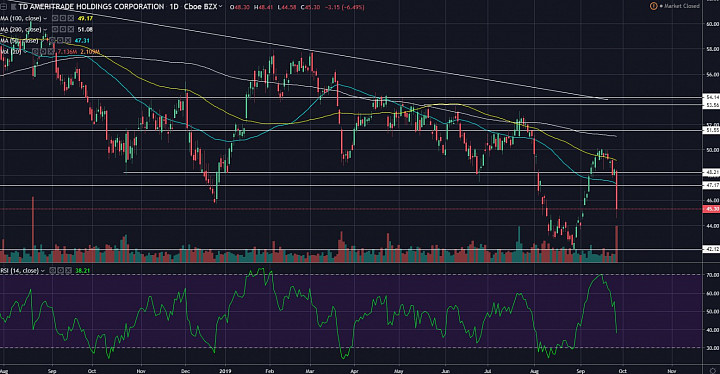The height and width of the screenshot is (374, 720).
Task: Open settings for RSI (14, close)
Action: 61,271
